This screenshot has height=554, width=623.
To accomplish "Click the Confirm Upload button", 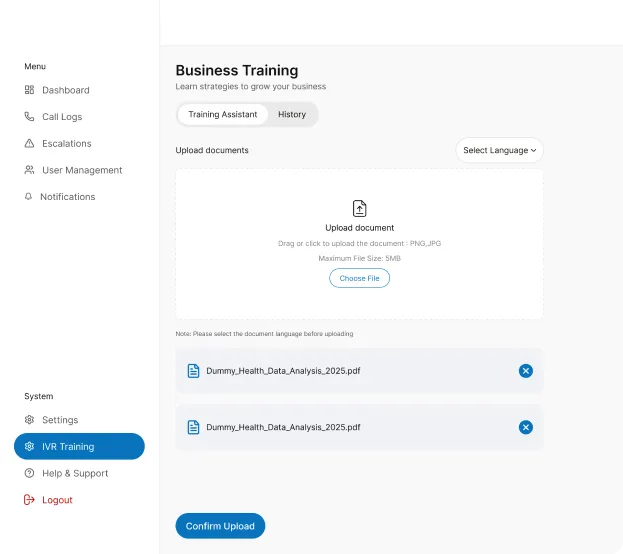I will point(220,526).
